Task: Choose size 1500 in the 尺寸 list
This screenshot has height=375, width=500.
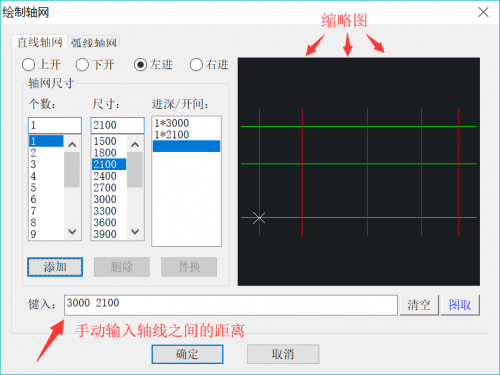Action: point(109,141)
